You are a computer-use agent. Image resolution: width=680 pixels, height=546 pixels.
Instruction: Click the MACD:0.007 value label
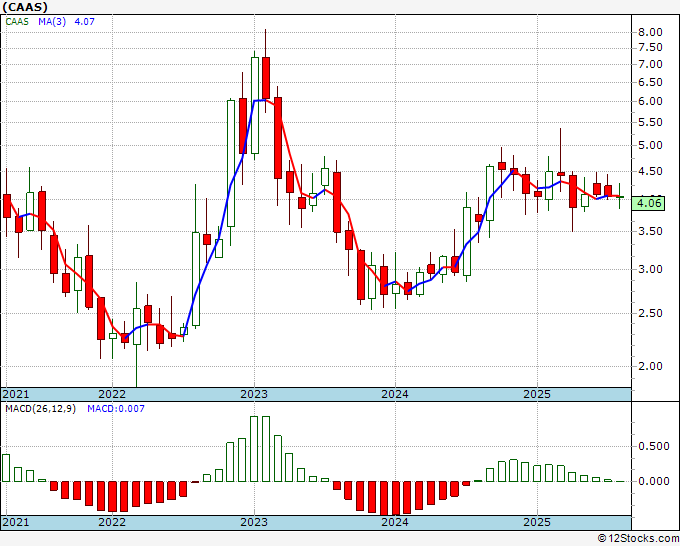(116, 409)
